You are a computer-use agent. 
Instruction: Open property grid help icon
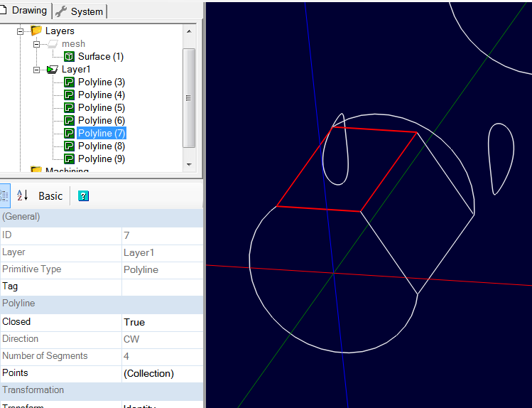coord(84,196)
